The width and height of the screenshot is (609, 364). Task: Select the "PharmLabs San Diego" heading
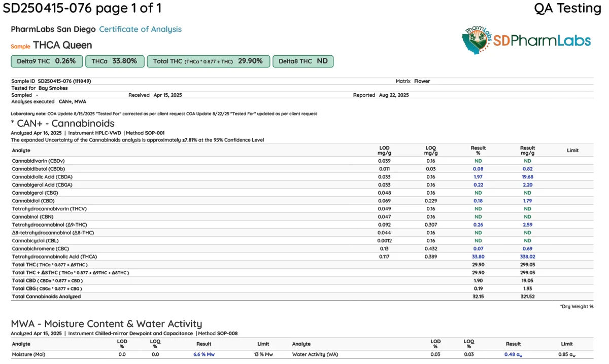[x=53, y=29]
